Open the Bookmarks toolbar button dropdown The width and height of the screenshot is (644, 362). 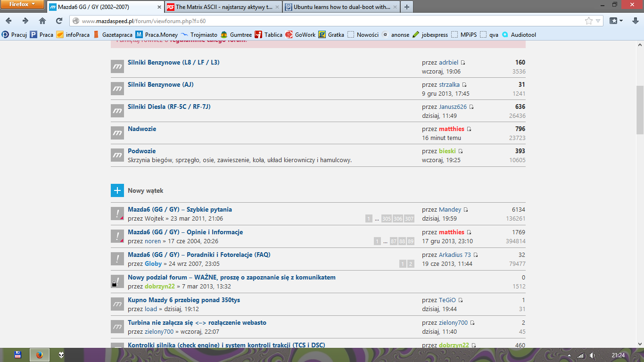pyautogui.click(x=616, y=21)
